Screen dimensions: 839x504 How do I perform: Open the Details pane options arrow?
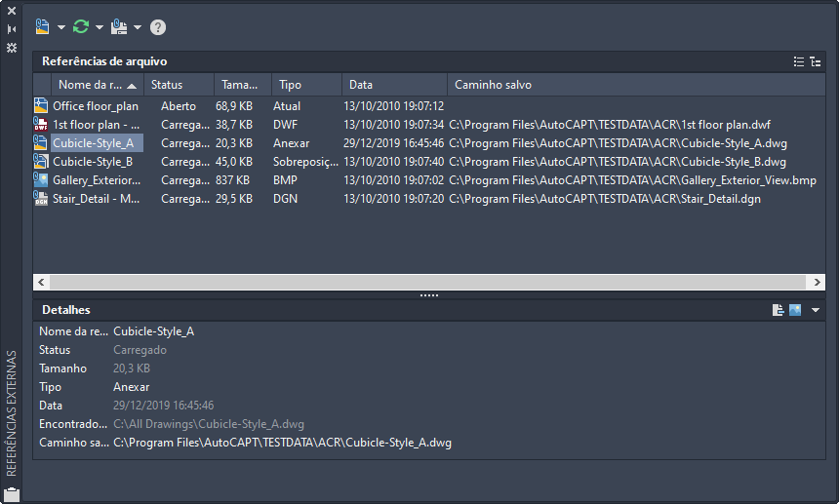click(x=816, y=310)
